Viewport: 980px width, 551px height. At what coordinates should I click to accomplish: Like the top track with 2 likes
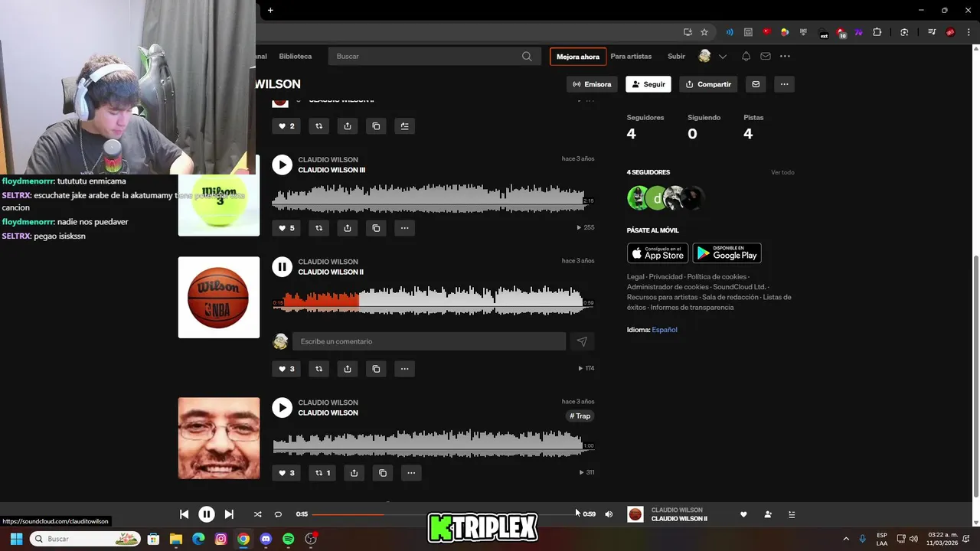pos(286,126)
